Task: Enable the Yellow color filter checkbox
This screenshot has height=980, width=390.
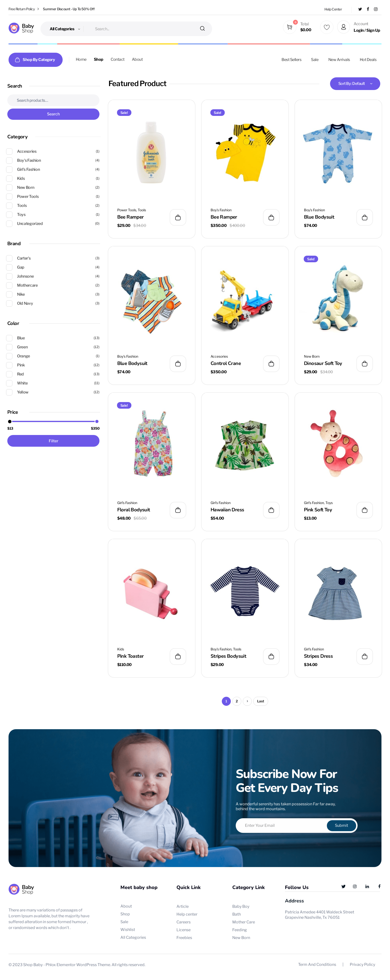Action: (x=10, y=392)
